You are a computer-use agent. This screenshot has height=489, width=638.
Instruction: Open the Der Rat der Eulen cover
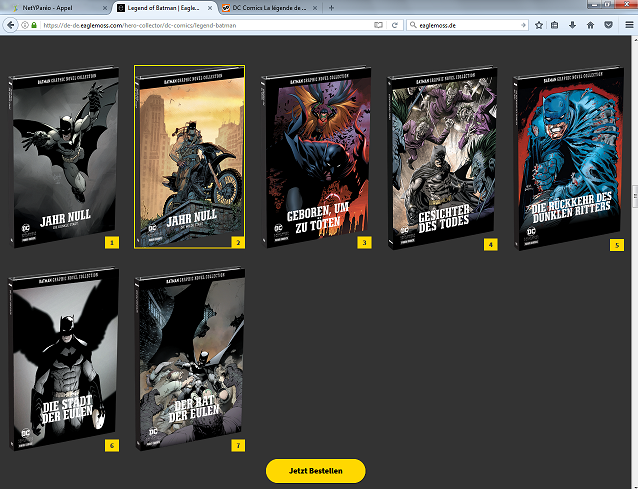[190, 359]
